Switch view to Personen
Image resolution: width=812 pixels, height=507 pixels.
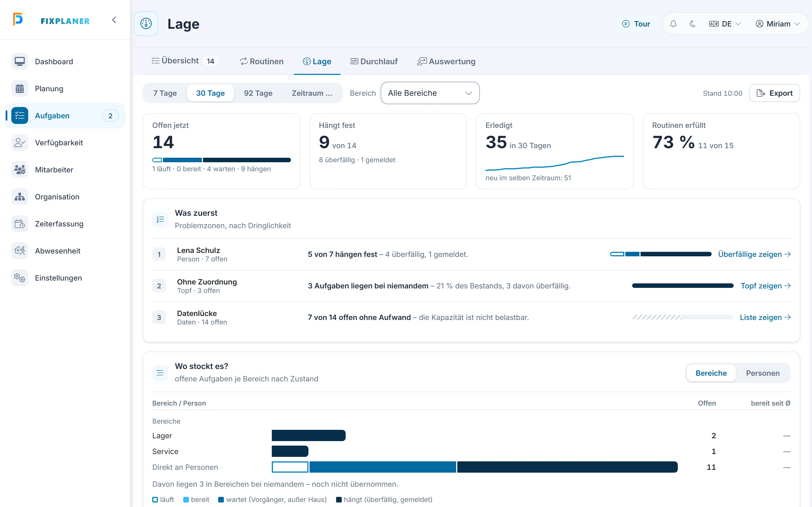(x=763, y=373)
